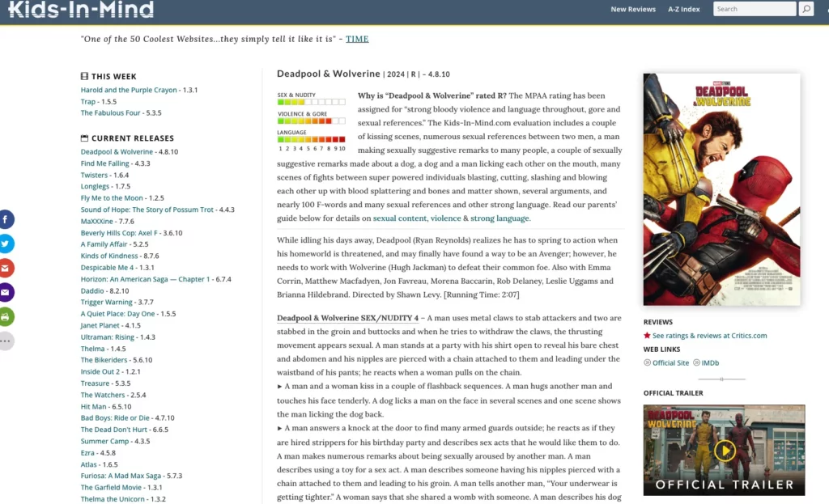This screenshot has width=829, height=504.
Task: Open Find Me Falling review
Action: [104, 163]
